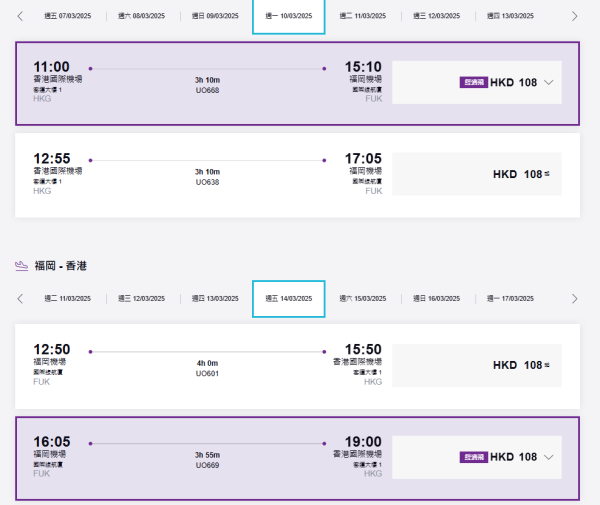
Task: Click small icon beside UO601 HKD 108 price
Action: [548, 365]
